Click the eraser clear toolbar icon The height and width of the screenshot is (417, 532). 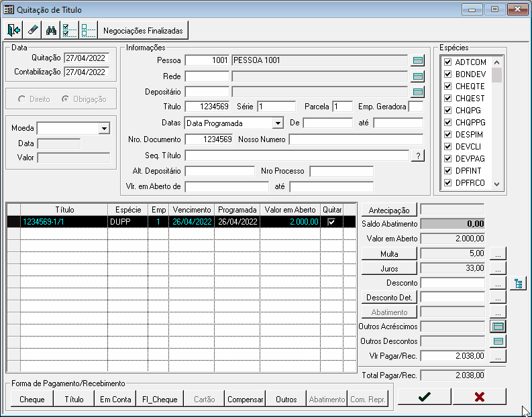coord(33,31)
